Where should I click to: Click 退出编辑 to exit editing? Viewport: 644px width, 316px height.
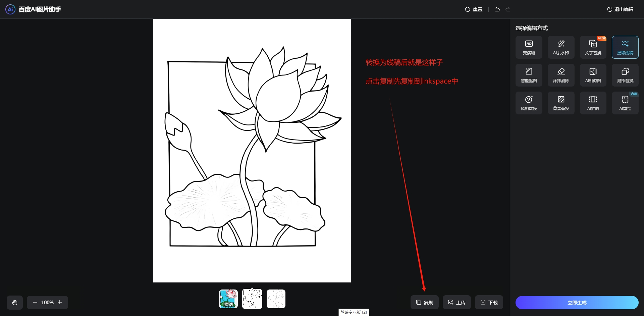(620, 9)
